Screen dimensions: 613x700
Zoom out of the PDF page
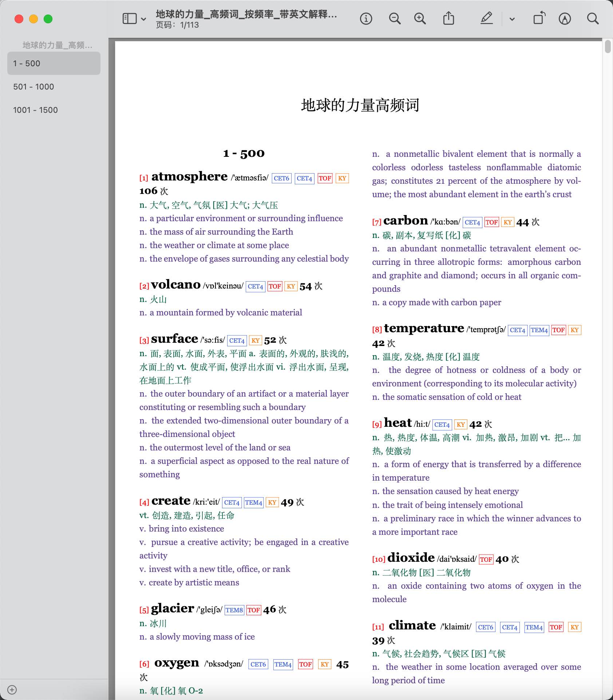(395, 19)
